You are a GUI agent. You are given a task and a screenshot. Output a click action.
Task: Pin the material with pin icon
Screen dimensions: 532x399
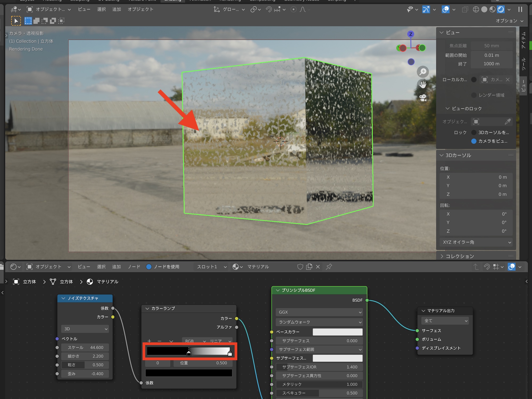(x=329, y=267)
